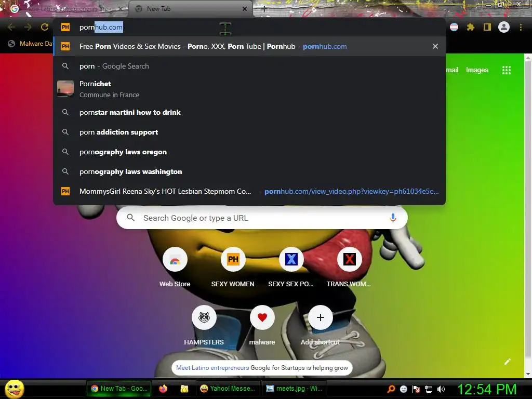The image size is (532, 399).
Task: Open meets.jpg window from the taskbar
Action: click(294, 389)
